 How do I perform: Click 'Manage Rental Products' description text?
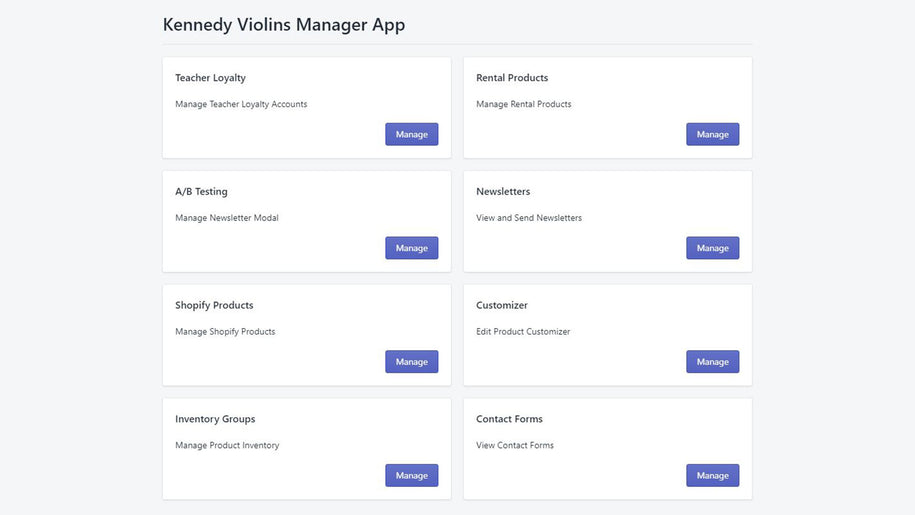pos(523,104)
